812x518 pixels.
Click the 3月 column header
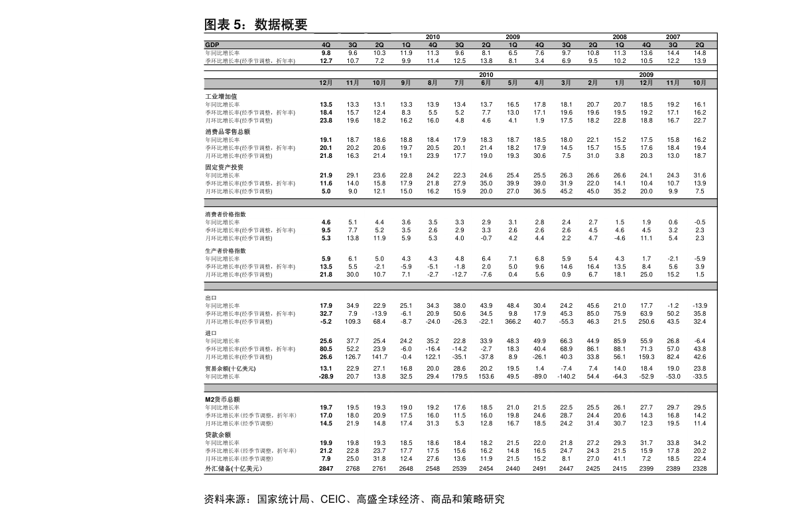pyautogui.click(x=566, y=84)
